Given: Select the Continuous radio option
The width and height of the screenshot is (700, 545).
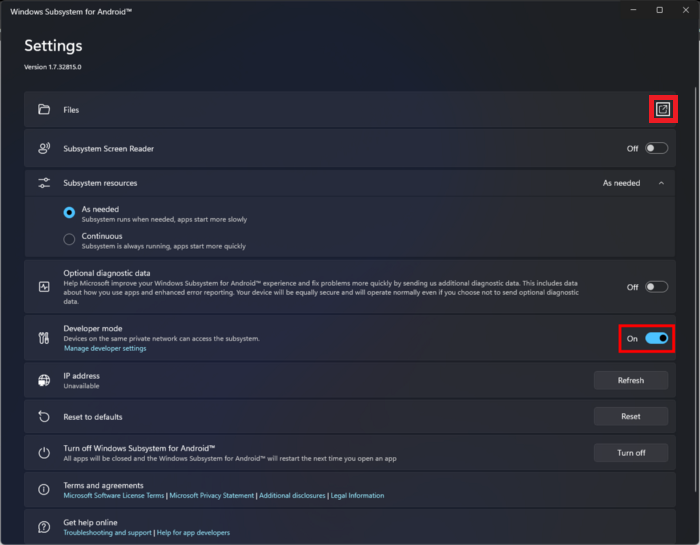Looking at the screenshot, I should click(x=69, y=239).
